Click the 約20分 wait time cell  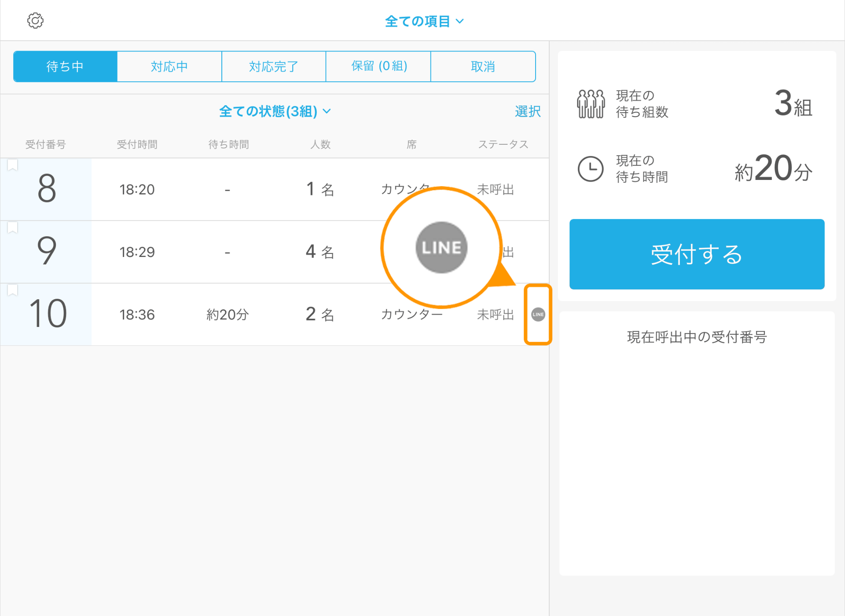228,315
